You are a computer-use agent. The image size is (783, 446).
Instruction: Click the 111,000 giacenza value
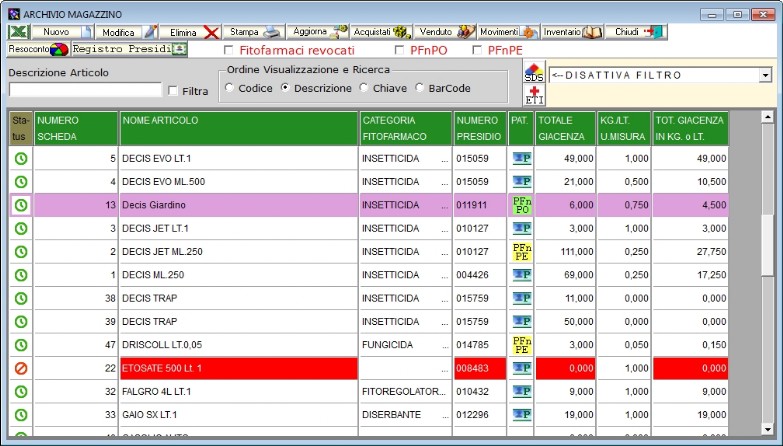[577, 252]
